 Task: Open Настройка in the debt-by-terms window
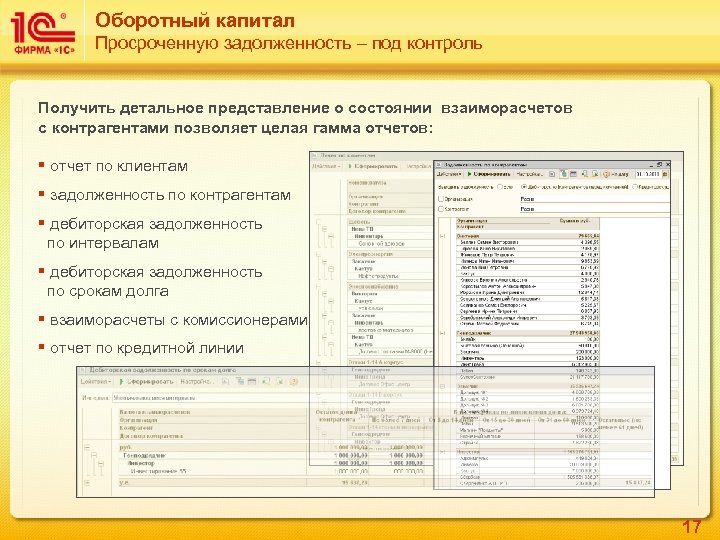tap(196, 382)
